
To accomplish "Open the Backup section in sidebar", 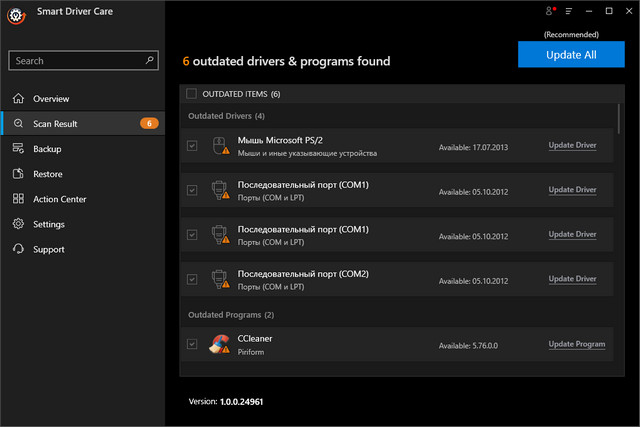I will (x=47, y=149).
